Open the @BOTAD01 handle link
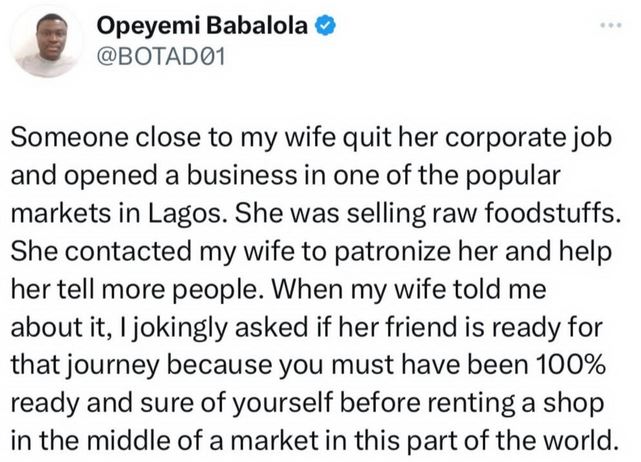Viewport: 641px width, 462px height. point(165,59)
